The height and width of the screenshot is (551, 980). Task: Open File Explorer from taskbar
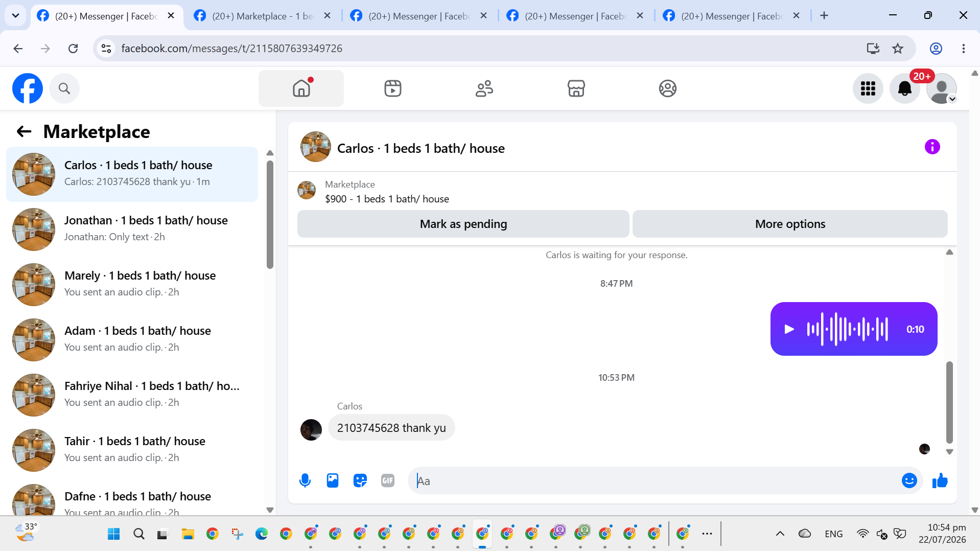(x=188, y=534)
